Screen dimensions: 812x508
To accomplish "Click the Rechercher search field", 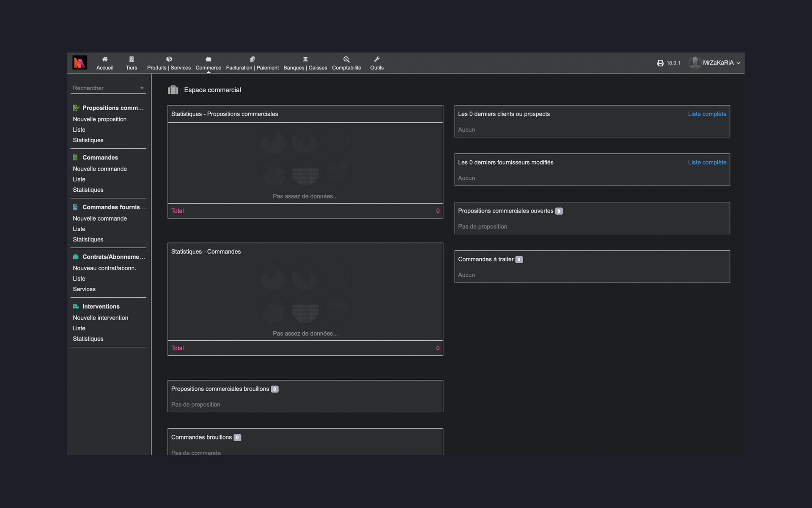I will (104, 88).
